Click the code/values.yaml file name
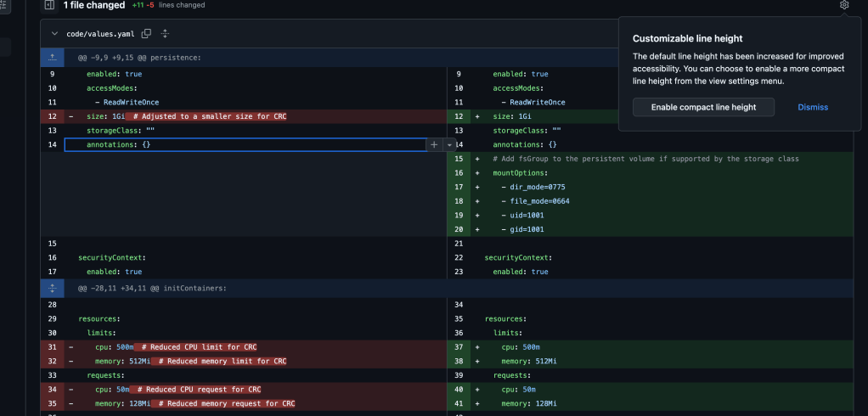 [x=100, y=34]
